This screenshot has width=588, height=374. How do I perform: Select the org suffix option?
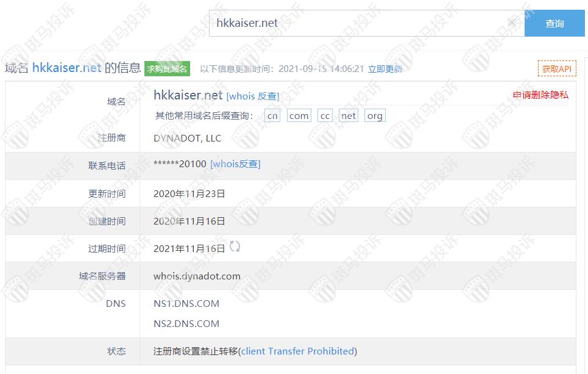click(x=375, y=116)
